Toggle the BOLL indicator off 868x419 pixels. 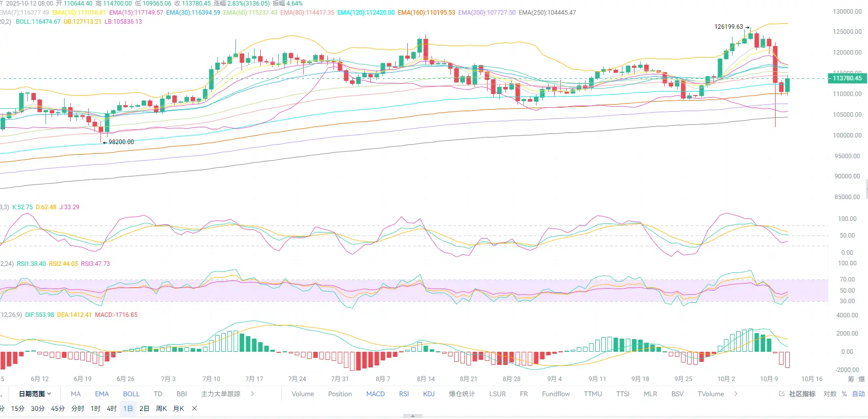click(131, 394)
